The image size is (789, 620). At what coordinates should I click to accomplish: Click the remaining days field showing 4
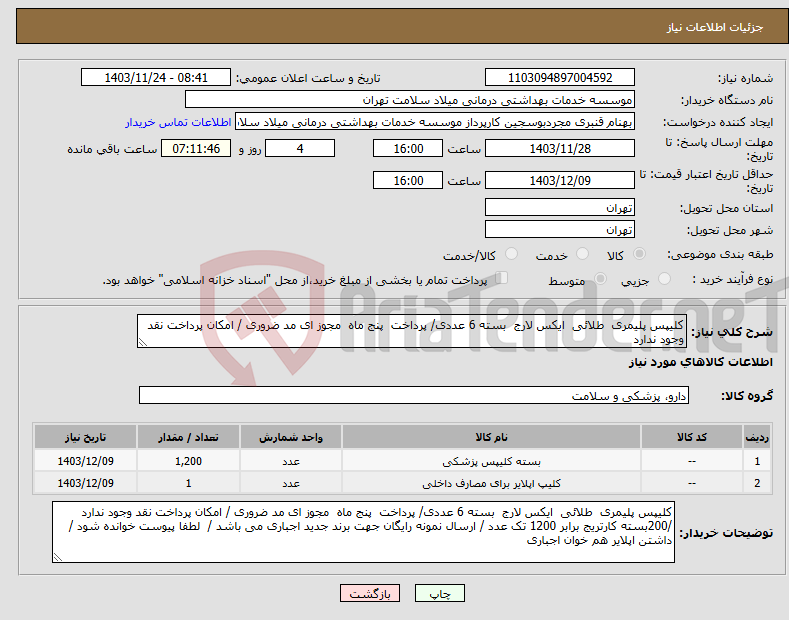click(x=300, y=148)
